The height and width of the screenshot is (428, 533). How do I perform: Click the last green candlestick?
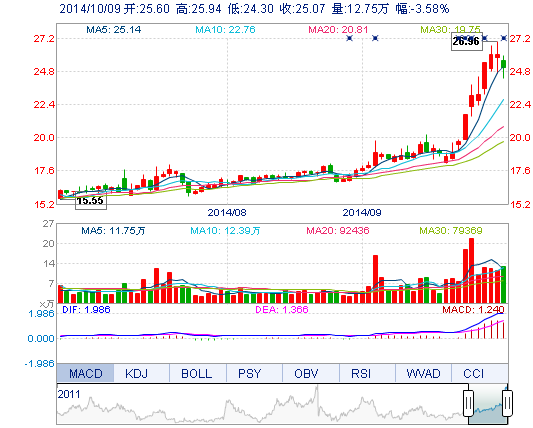[x=503, y=64]
